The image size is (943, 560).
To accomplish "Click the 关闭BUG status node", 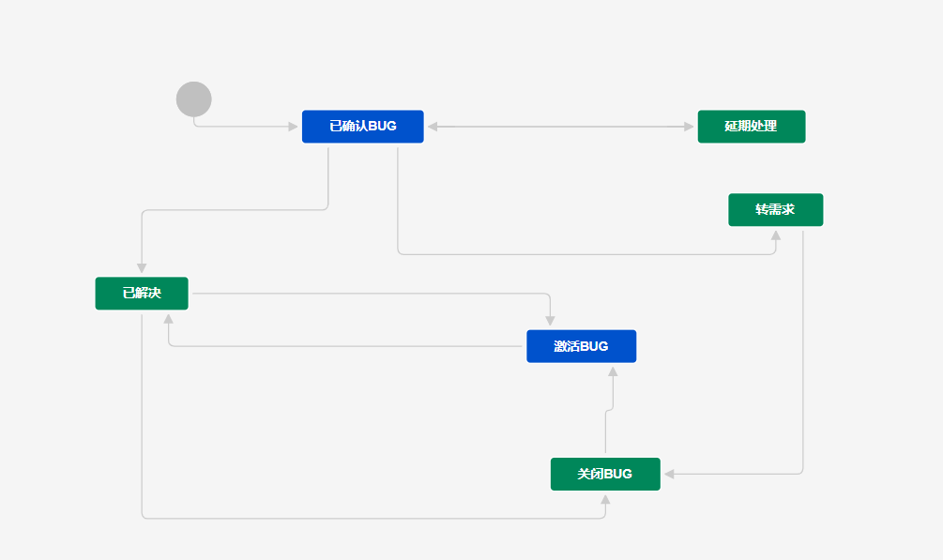I will tap(605, 474).
